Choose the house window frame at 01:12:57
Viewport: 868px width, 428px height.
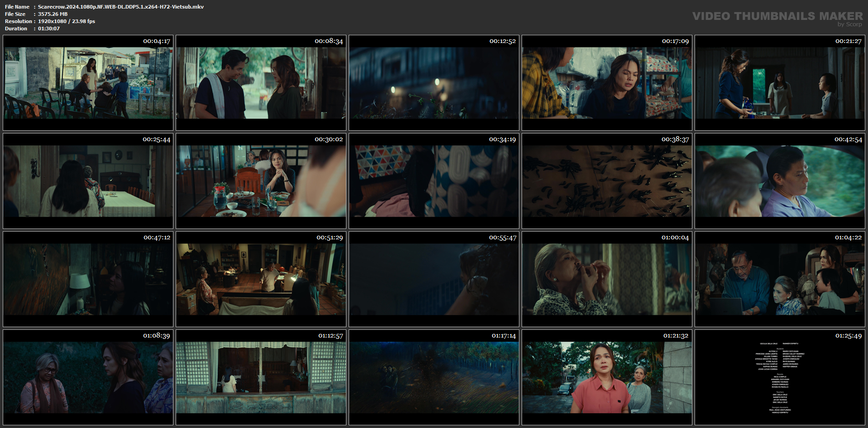261,377
